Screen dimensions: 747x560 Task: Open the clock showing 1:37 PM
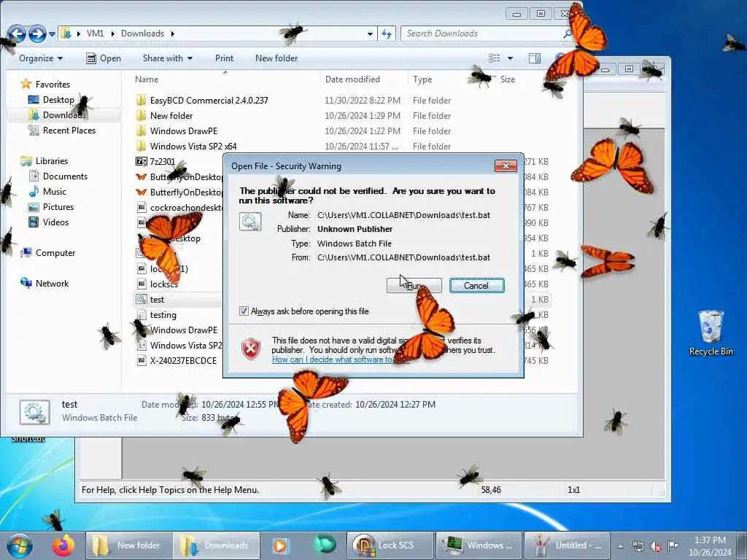tap(710, 545)
